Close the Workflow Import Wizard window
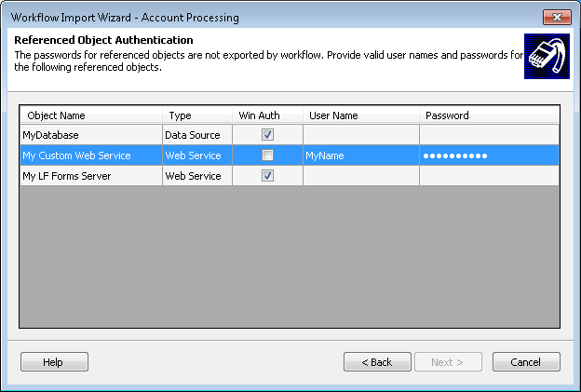 click(557, 17)
